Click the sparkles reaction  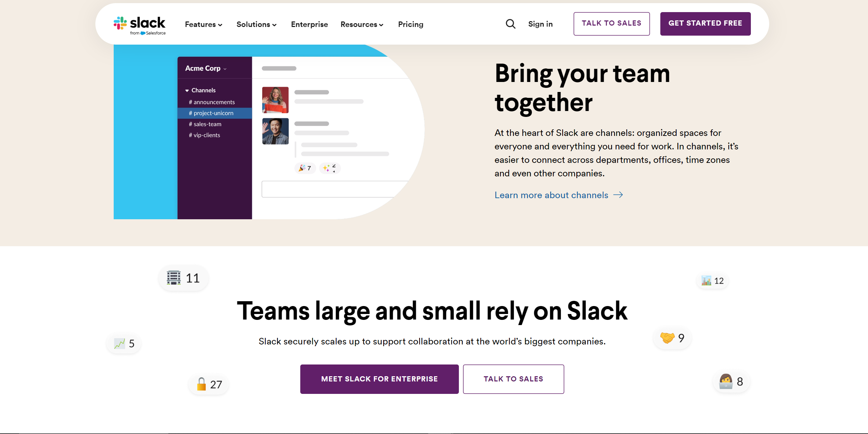click(x=330, y=168)
